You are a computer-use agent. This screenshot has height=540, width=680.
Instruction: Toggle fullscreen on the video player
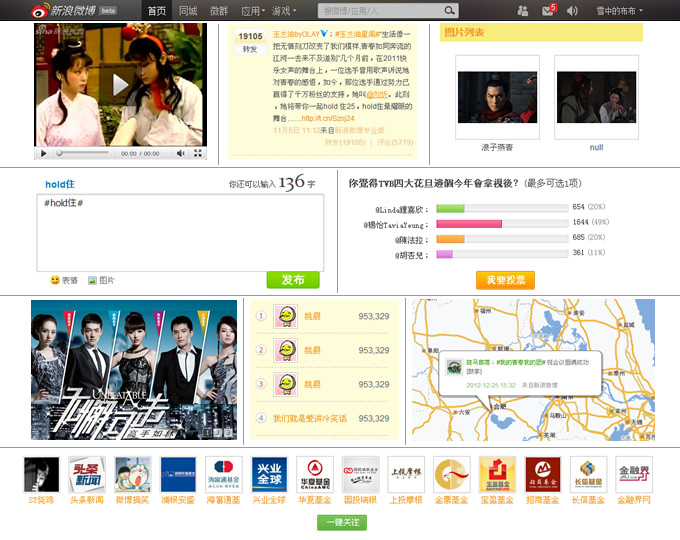tap(198, 153)
